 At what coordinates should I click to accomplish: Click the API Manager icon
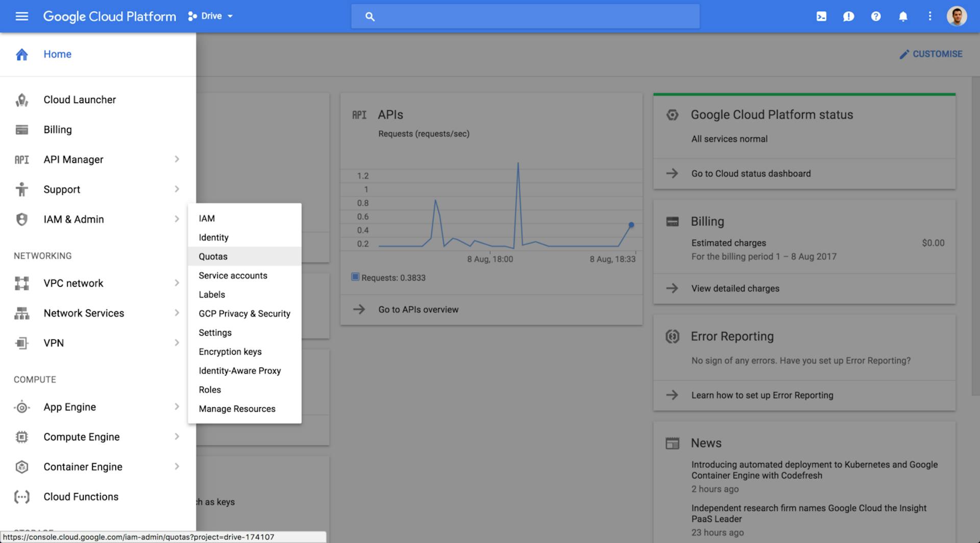[x=21, y=159]
